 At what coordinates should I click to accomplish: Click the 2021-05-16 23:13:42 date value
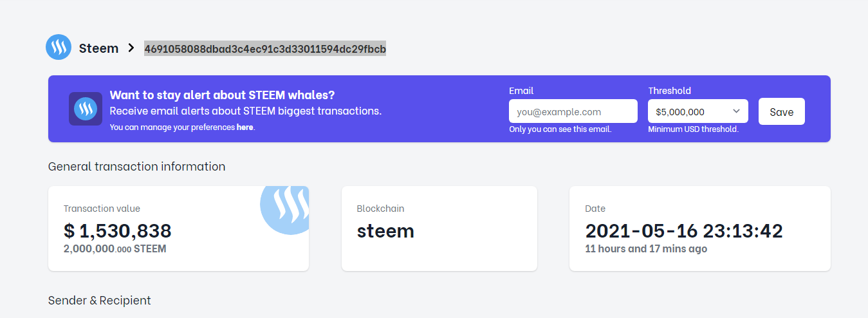683,230
